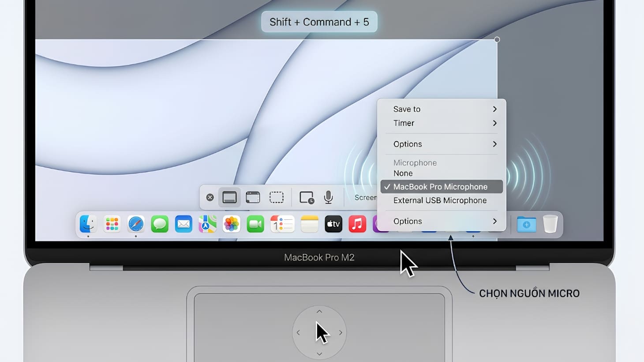
Task: Choose the screen recording with timer icon
Action: tap(307, 197)
